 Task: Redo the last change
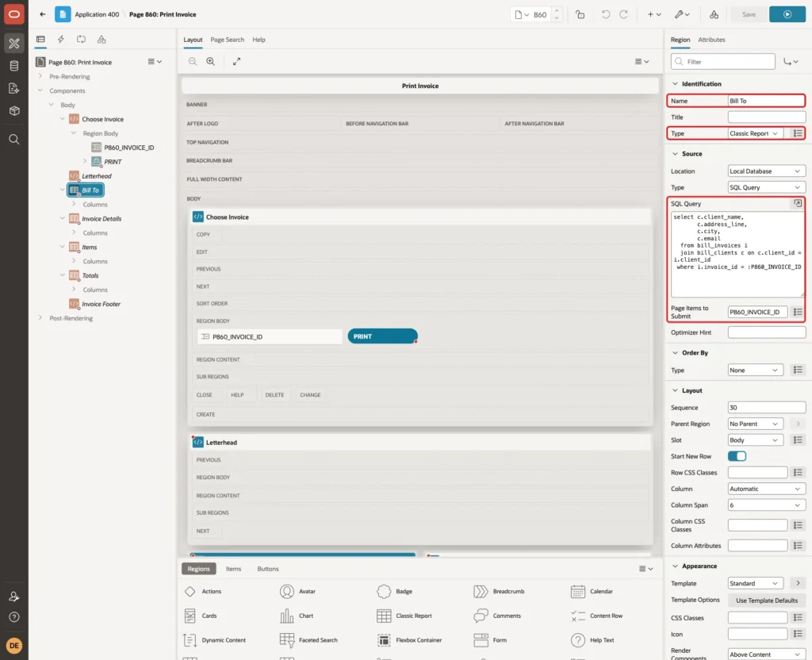click(623, 14)
